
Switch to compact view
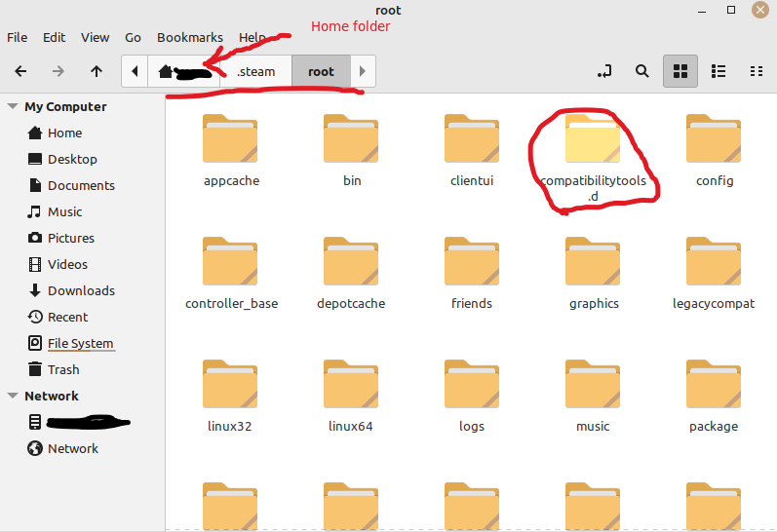(x=757, y=71)
